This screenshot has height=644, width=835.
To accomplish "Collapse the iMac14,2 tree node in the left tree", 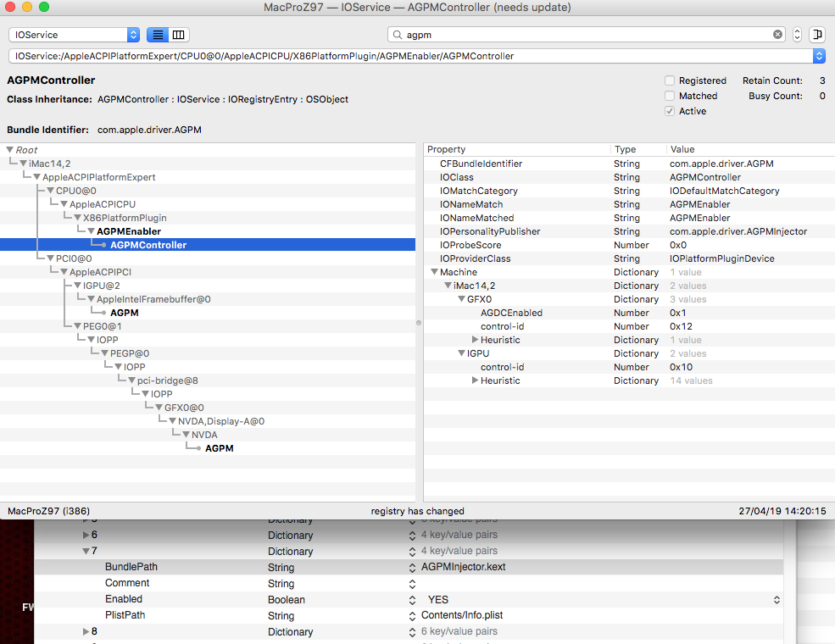I will (x=24, y=164).
